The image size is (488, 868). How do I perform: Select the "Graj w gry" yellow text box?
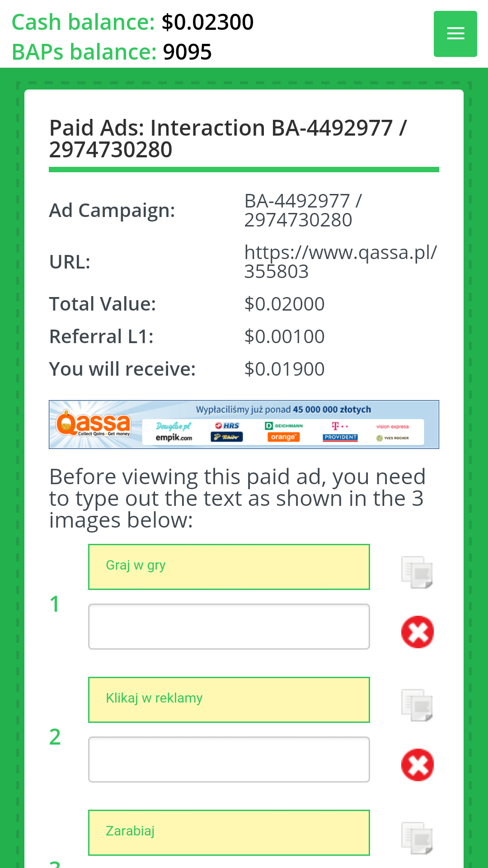pyautogui.click(x=229, y=567)
